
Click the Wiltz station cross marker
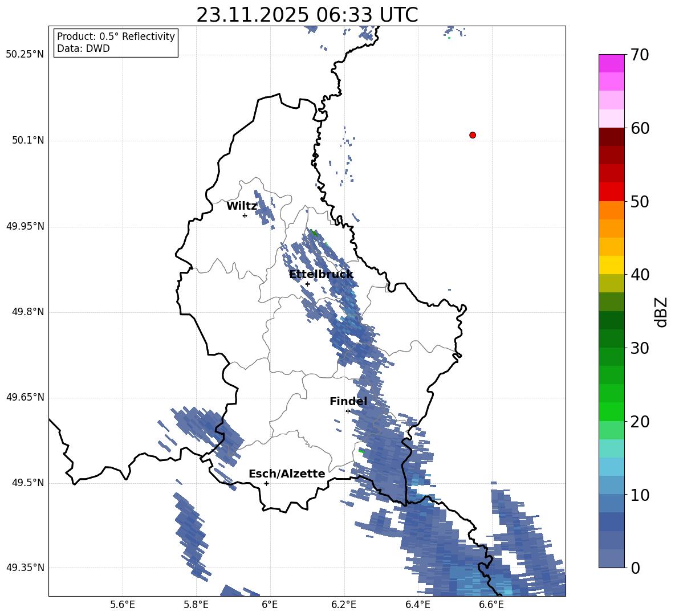click(x=245, y=215)
